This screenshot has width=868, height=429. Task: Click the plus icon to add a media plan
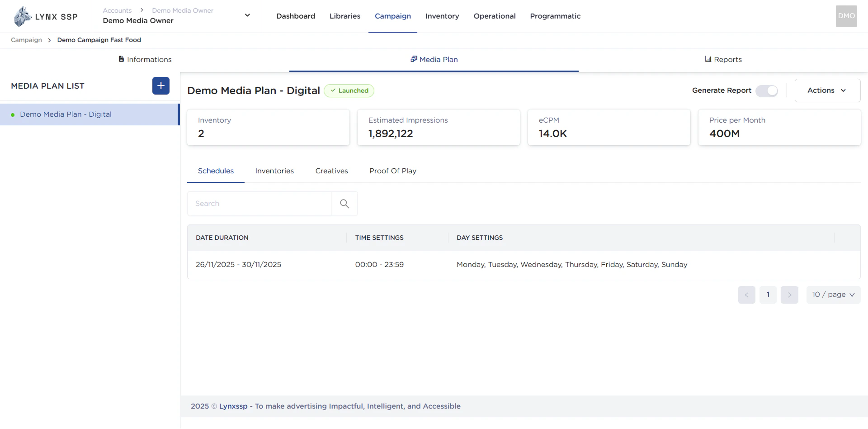pos(161,86)
